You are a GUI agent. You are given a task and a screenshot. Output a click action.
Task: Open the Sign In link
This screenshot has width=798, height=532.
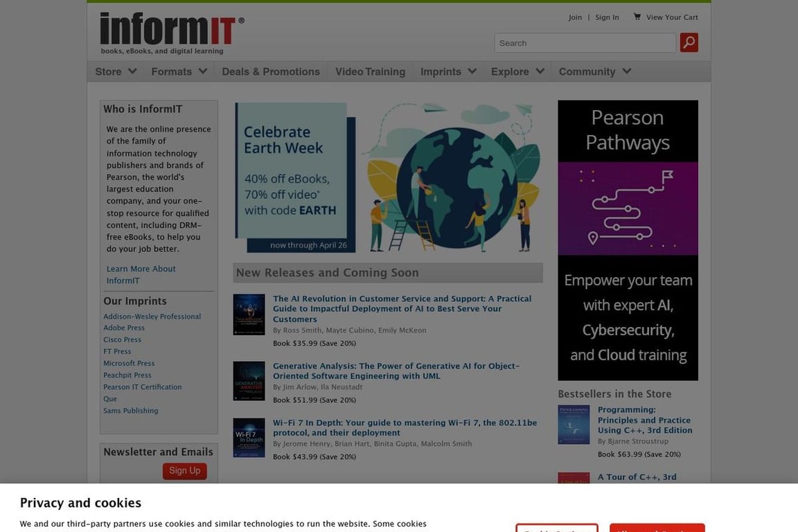[607, 17]
